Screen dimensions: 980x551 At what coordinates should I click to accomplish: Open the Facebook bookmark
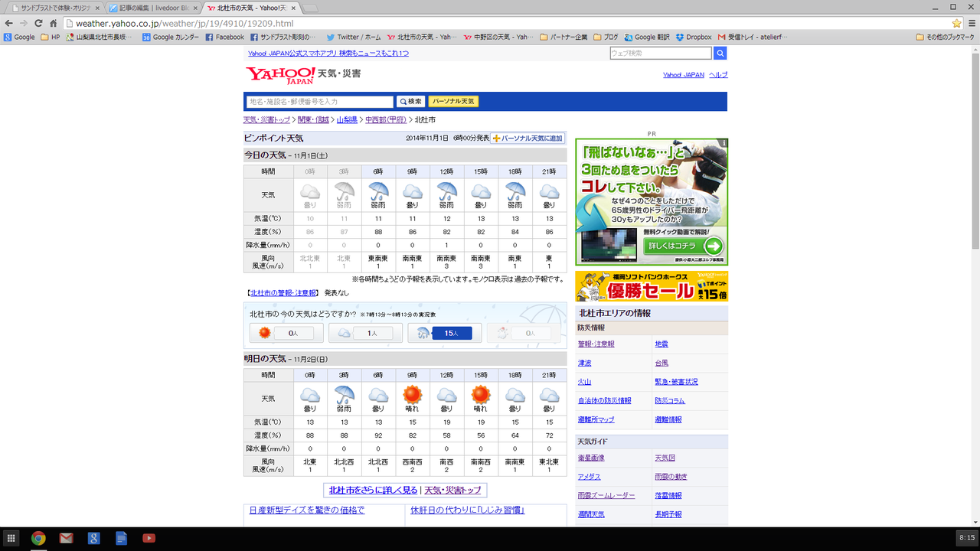pos(225,37)
